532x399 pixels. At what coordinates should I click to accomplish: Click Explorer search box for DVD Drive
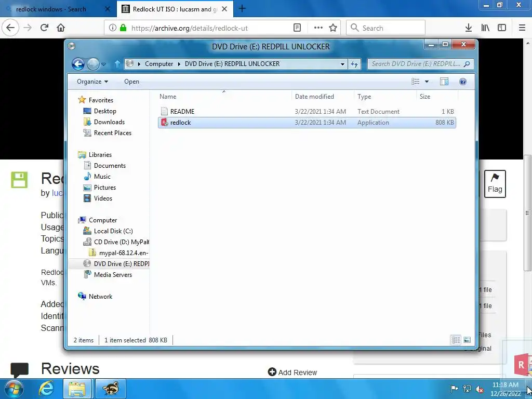click(x=420, y=64)
